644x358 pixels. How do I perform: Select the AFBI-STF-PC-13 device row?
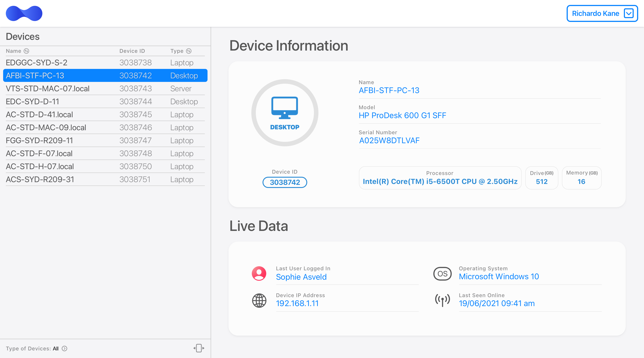[105, 76]
